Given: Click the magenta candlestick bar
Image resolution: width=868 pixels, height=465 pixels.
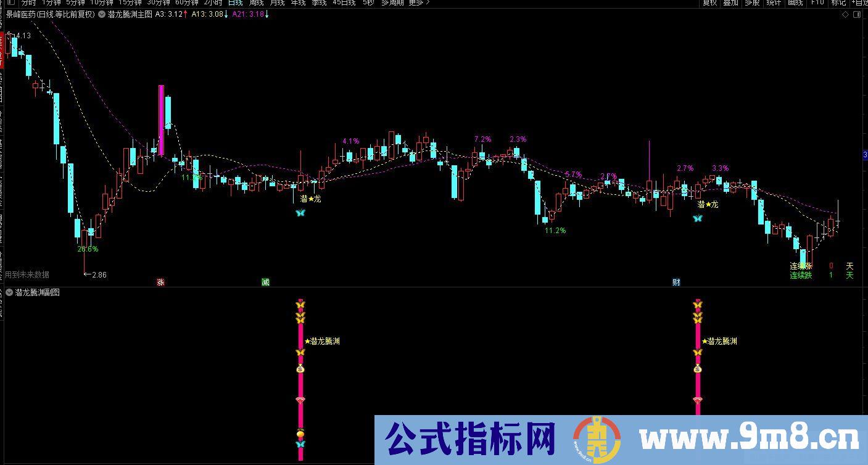Looking at the screenshot, I should coord(161,120).
